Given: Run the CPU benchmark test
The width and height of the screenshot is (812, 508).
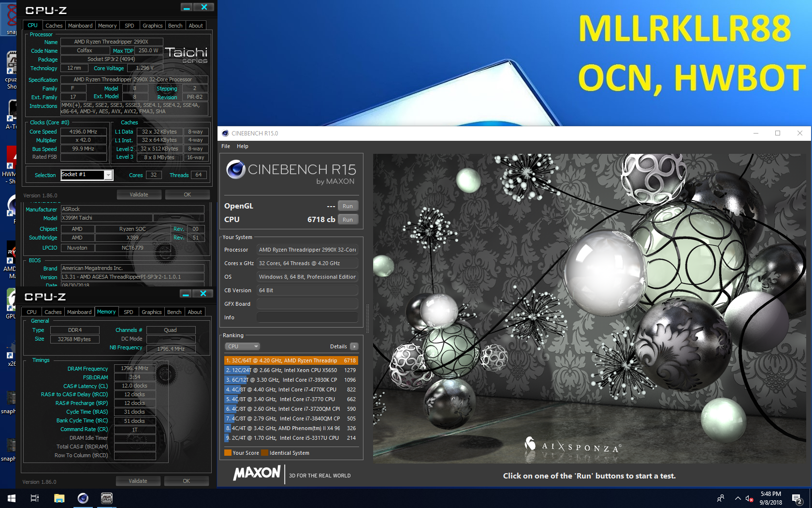Looking at the screenshot, I should pyautogui.click(x=348, y=220).
